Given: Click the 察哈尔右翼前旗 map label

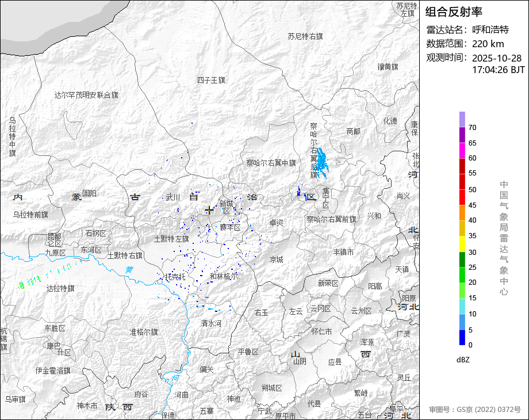Looking at the screenshot, I should click(x=331, y=219).
